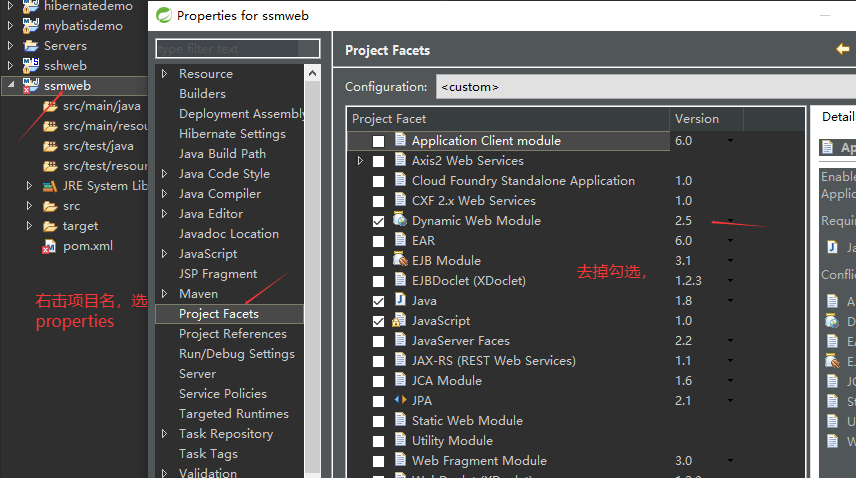Click the properties list scrollbar up arrow
The image size is (856, 478).
(x=312, y=73)
